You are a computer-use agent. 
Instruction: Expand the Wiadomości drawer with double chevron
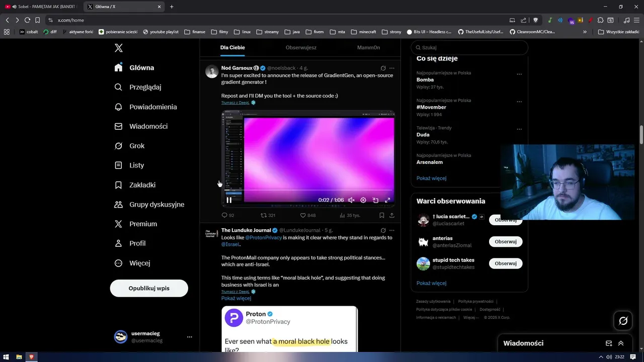coord(621,343)
